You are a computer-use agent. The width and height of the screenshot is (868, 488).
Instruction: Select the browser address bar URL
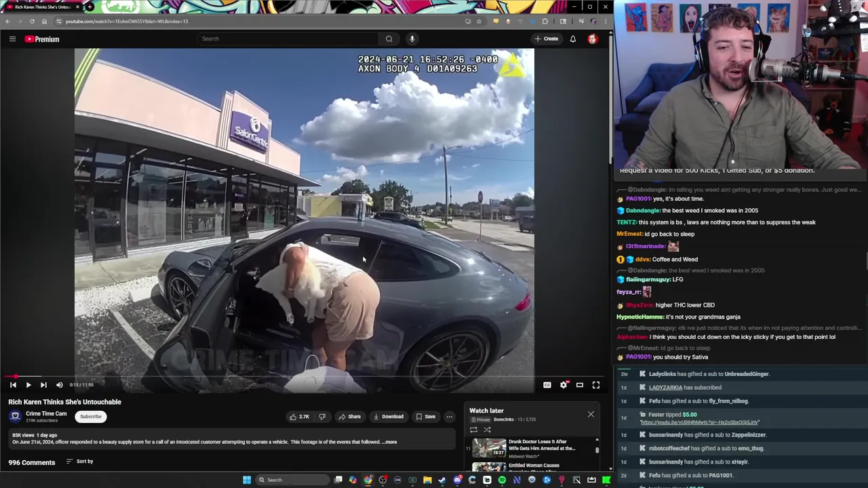127,21
